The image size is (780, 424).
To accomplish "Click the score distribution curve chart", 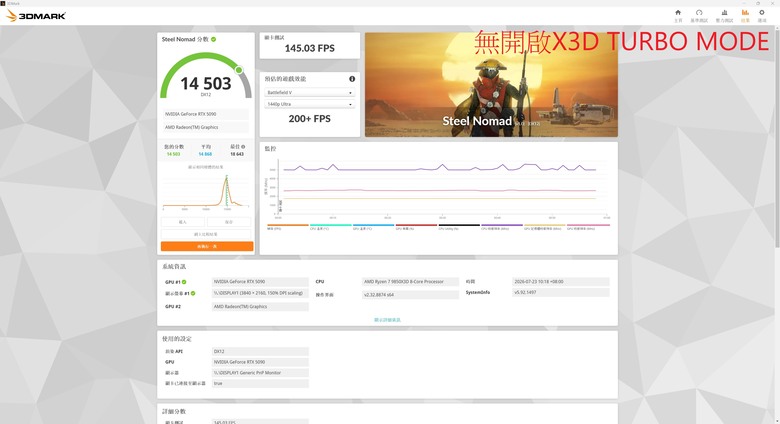I will pyautogui.click(x=206, y=191).
